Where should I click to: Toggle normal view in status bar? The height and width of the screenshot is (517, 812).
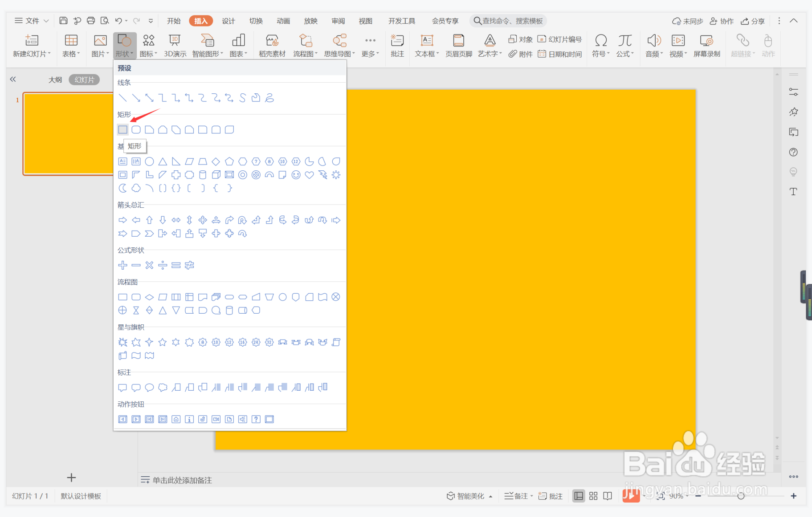(x=578, y=496)
